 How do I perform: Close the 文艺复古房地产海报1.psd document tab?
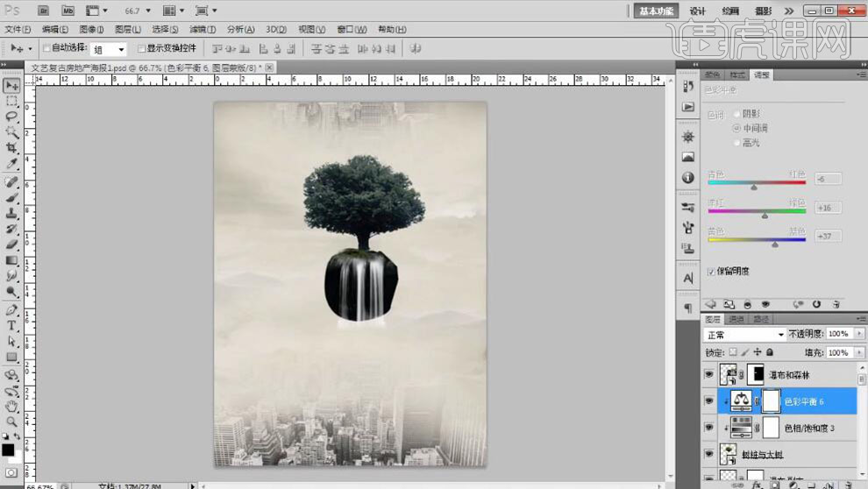click(269, 67)
